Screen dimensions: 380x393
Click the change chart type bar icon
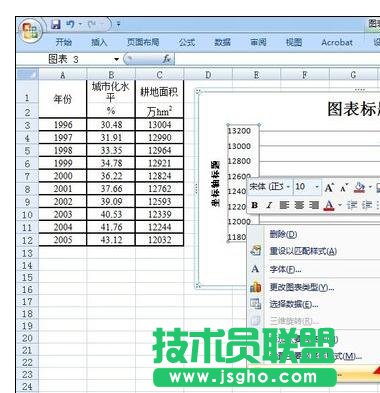(x=255, y=287)
